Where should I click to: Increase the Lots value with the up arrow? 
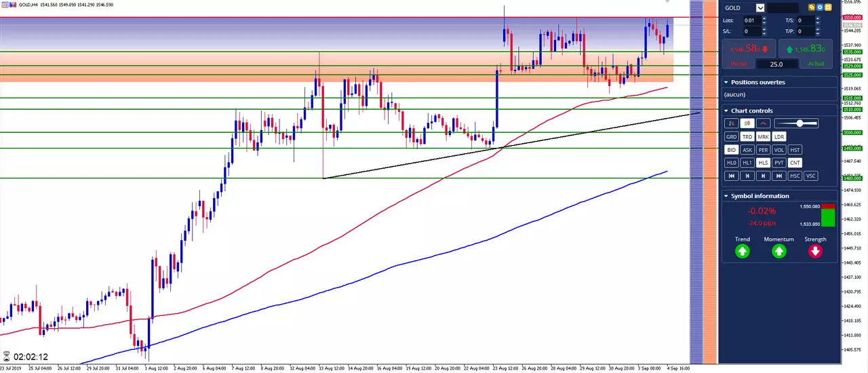point(764,18)
